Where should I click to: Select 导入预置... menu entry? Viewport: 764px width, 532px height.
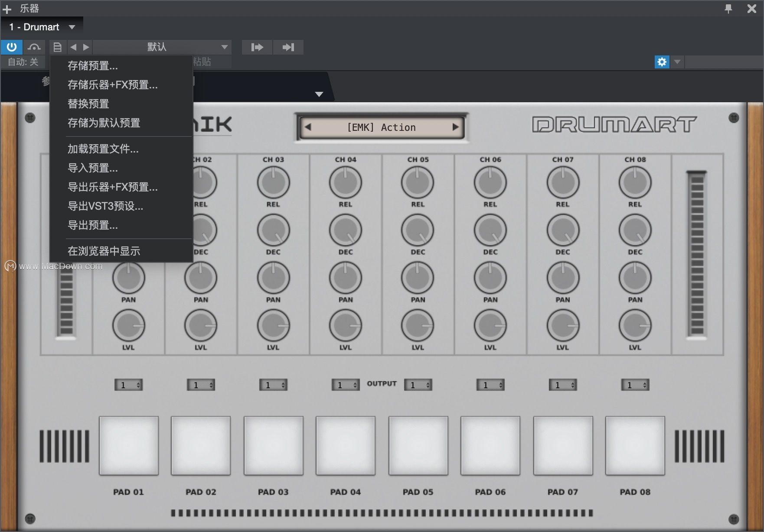pos(121,168)
